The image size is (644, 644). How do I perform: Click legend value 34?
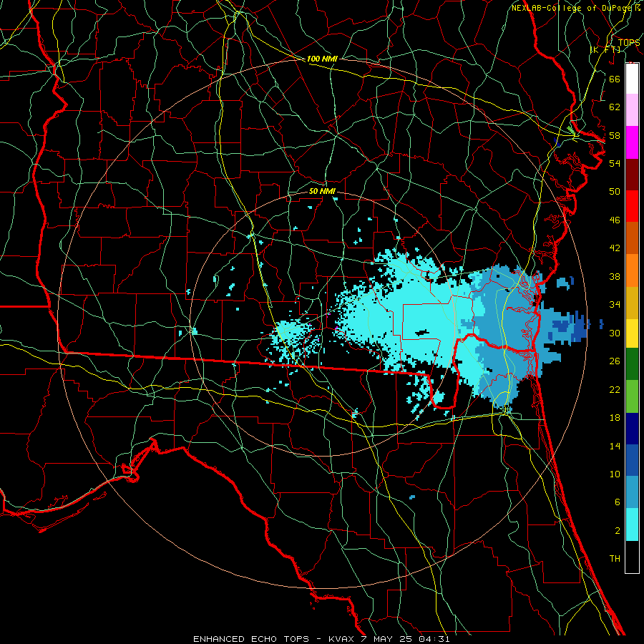click(615, 305)
